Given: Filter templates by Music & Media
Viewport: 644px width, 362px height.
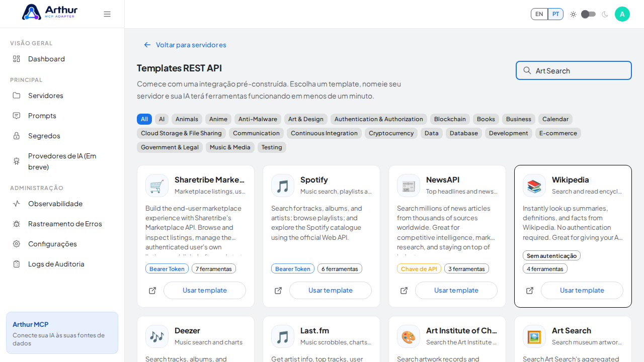Looking at the screenshot, I should [230, 147].
